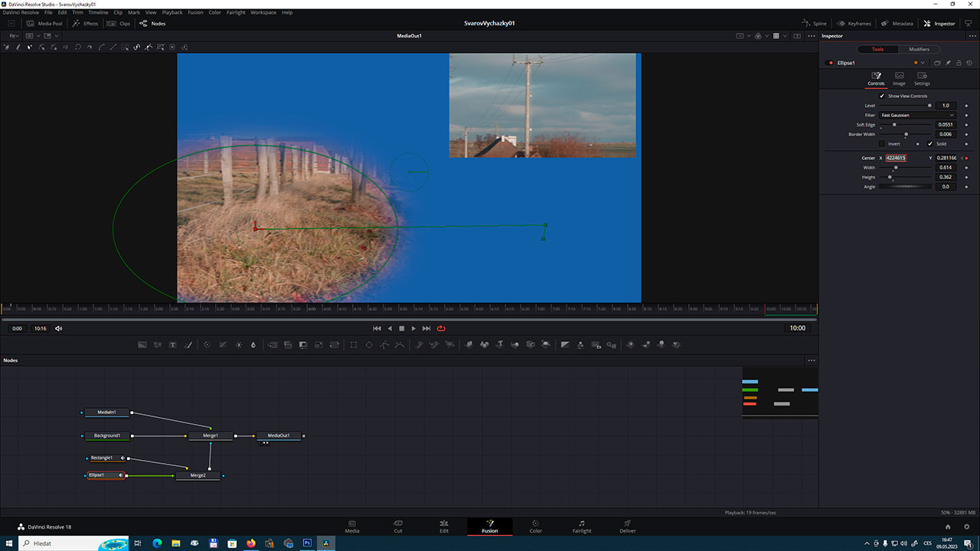
Task: Open the Nodes panel options (three dots)
Action: pyautogui.click(x=812, y=360)
